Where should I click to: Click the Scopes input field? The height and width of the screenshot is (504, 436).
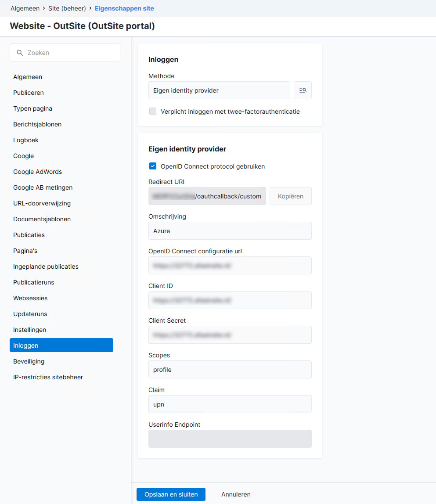pyautogui.click(x=230, y=370)
